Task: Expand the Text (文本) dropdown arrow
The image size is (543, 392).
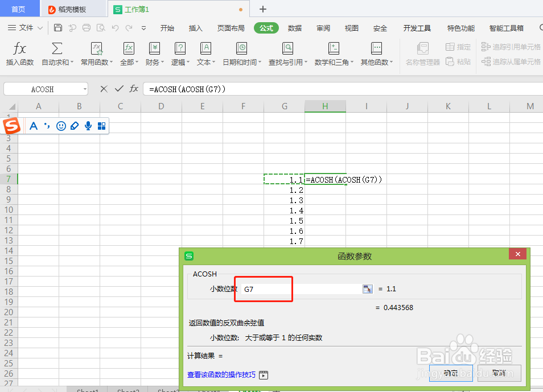Action: tap(213, 62)
